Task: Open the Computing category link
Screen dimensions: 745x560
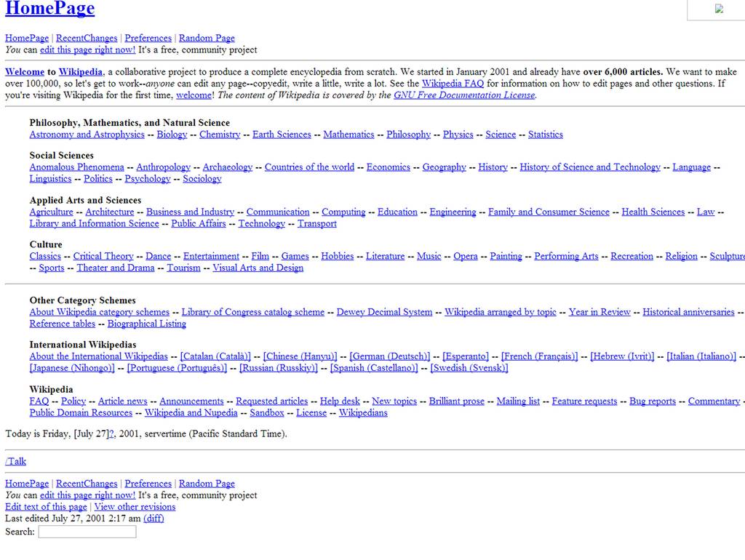Action: pyautogui.click(x=343, y=212)
